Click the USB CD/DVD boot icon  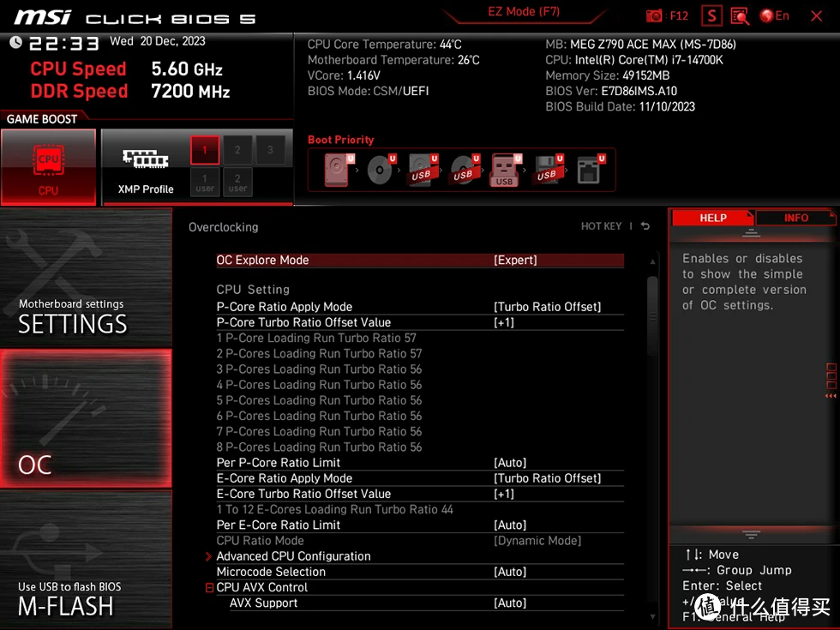pyautogui.click(x=465, y=170)
